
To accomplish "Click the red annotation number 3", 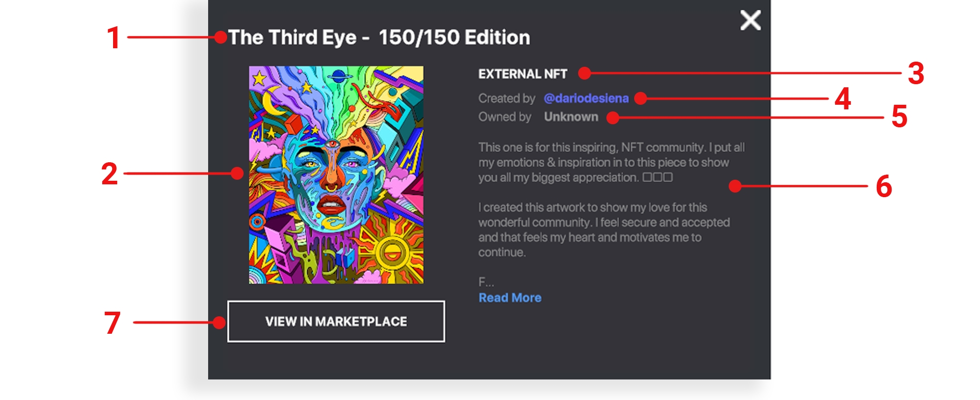I will 916,73.
